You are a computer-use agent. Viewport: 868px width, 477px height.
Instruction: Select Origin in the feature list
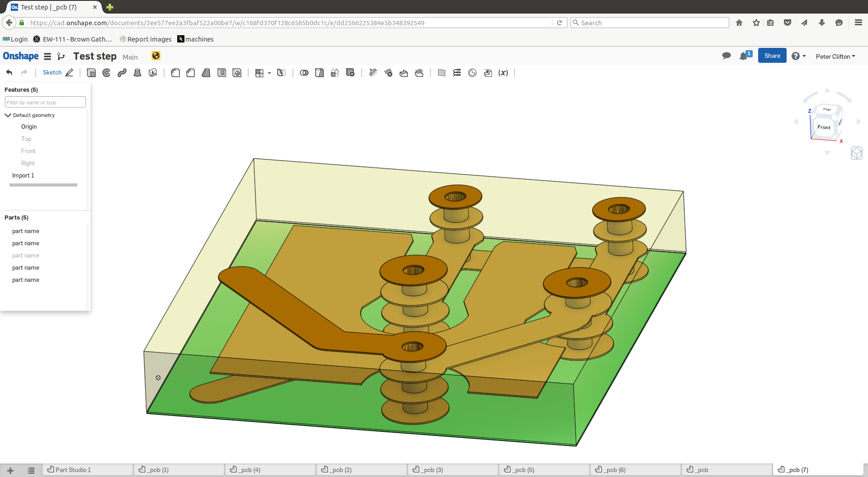coord(29,127)
